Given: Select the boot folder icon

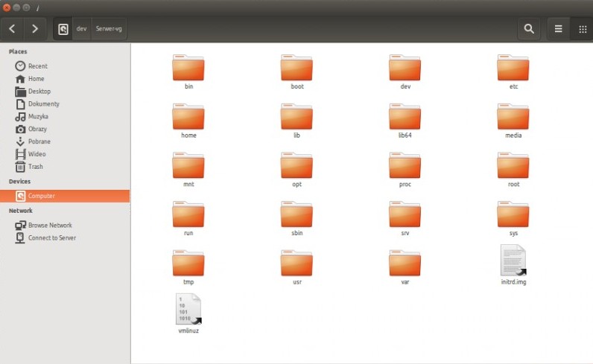Looking at the screenshot, I should (297, 68).
